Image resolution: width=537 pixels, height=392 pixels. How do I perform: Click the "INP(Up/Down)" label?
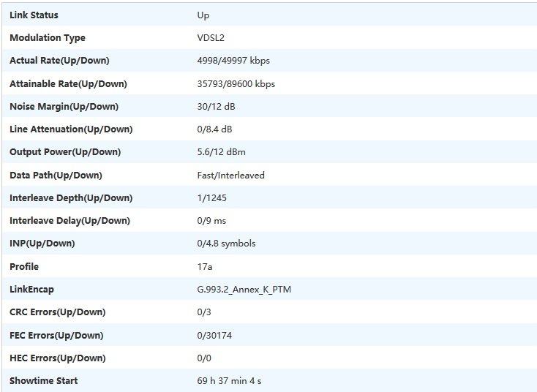42,244
